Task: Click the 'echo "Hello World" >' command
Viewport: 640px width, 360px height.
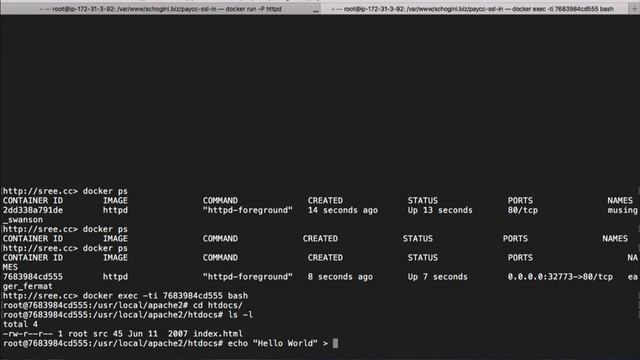Action: coord(278,343)
